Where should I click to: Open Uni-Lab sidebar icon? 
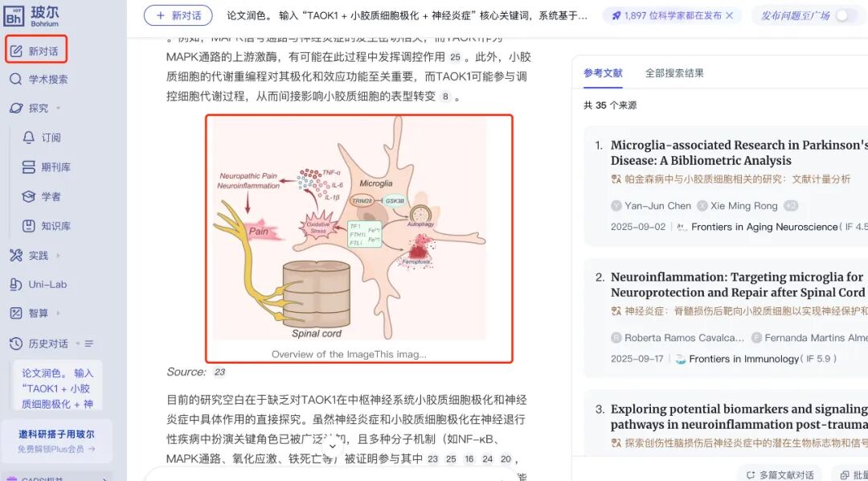16,284
